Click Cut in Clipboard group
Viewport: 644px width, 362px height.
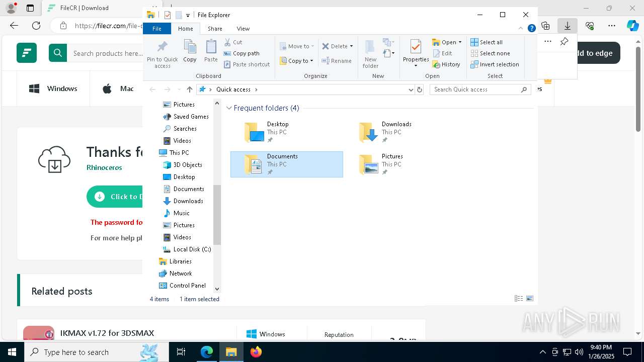(x=233, y=42)
